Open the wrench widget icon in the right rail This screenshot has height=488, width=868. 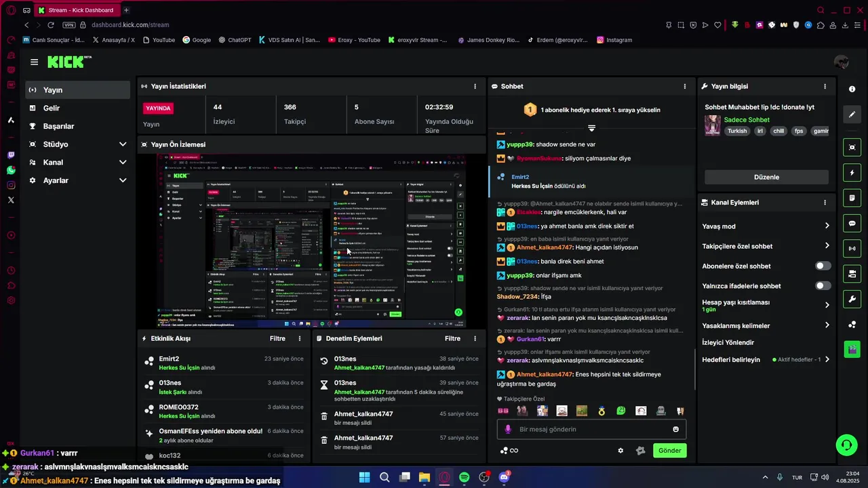[852, 299]
